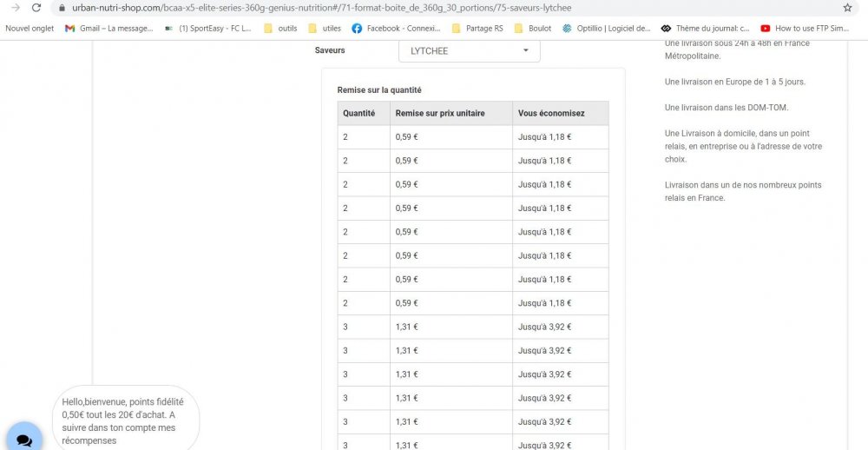This screenshot has width=868, height=450.
Task: Open the SportEasy FC bookmark
Action: click(208, 29)
